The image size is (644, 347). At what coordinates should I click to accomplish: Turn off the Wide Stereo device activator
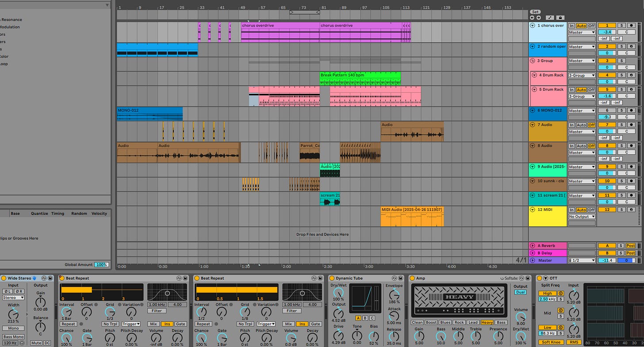(x=4, y=278)
